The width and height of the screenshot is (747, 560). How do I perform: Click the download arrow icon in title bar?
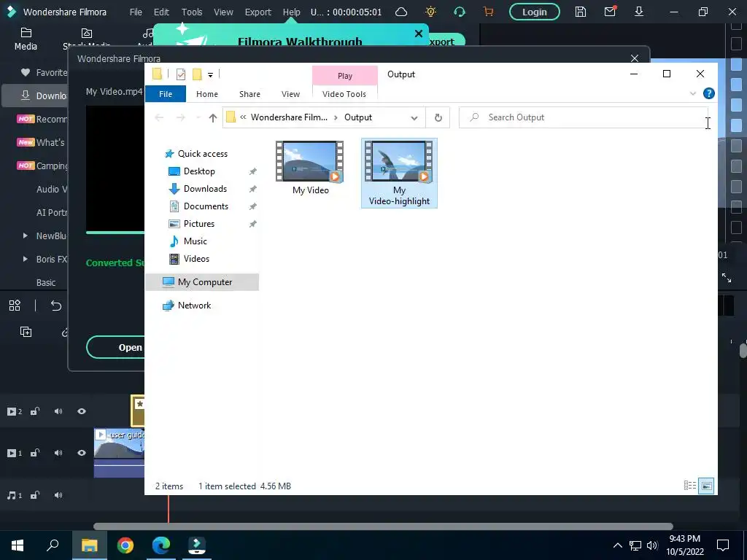639,12
